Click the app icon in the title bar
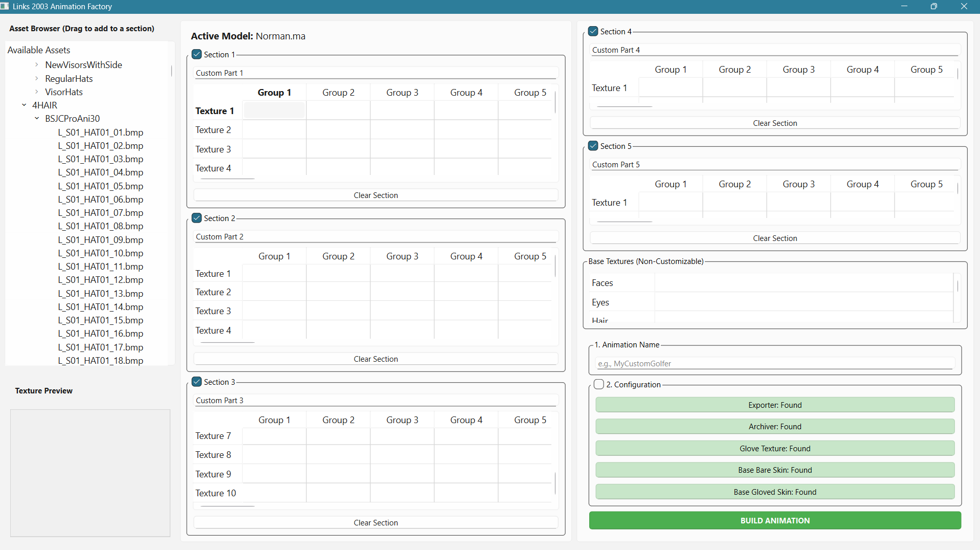The width and height of the screenshot is (980, 550). tap(5, 6)
